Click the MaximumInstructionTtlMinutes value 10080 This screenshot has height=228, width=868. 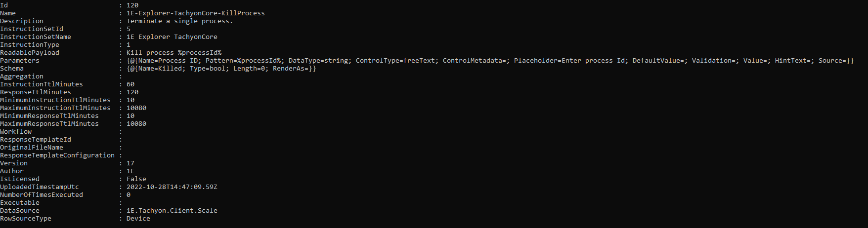pos(136,108)
